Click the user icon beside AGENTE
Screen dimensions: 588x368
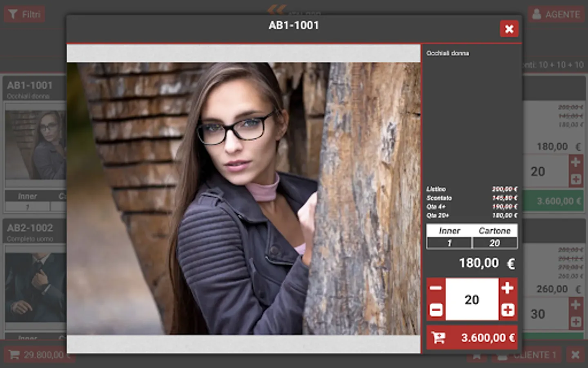tap(537, 14)
